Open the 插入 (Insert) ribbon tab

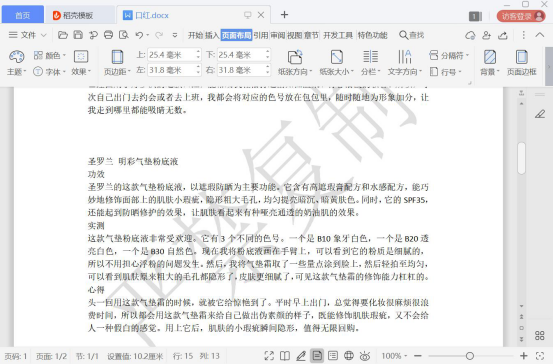212,35
